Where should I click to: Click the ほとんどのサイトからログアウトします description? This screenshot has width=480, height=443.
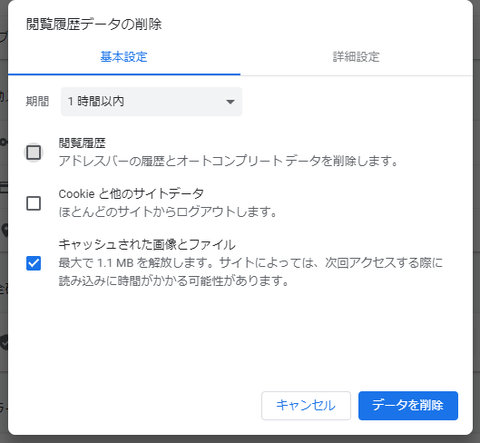(x=168, y=212)
